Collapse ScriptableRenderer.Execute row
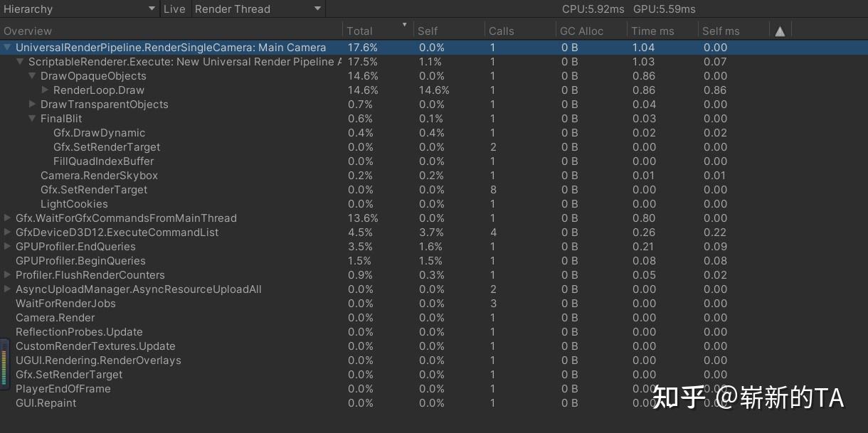The image size is (868, 433). click(21, 62)
